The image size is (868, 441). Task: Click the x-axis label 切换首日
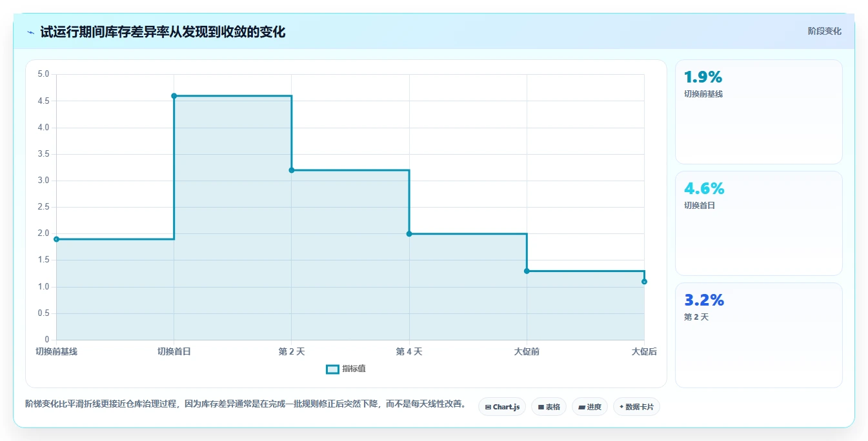pyautogui.click(x=174, y=351)
